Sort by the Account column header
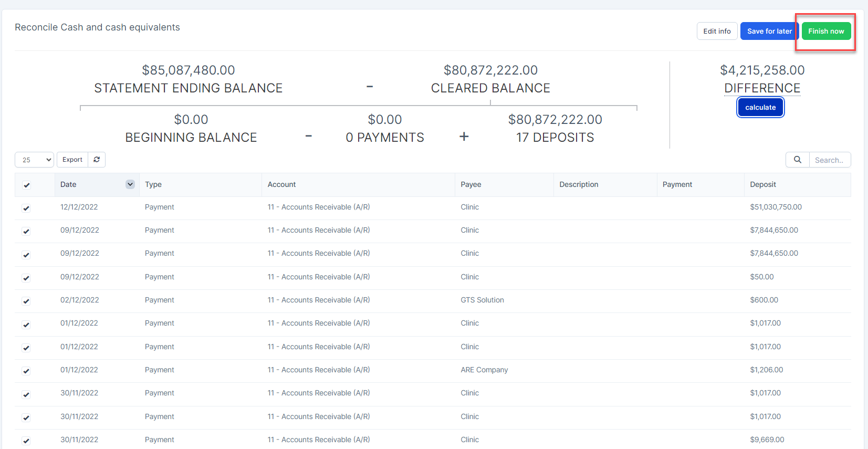Screen dimensions: 868x449 tap(281, 184)
